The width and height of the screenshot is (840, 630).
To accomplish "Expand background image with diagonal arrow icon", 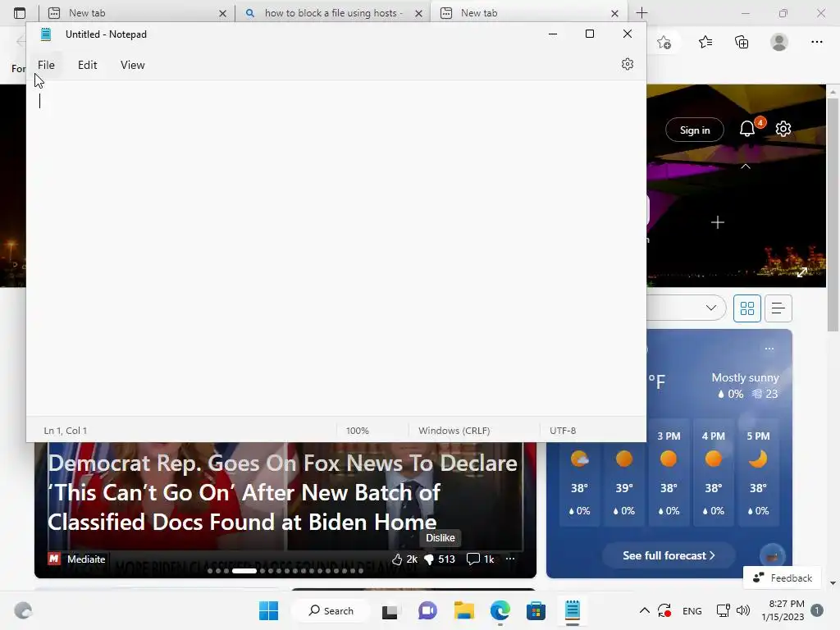I will [802, 272].
